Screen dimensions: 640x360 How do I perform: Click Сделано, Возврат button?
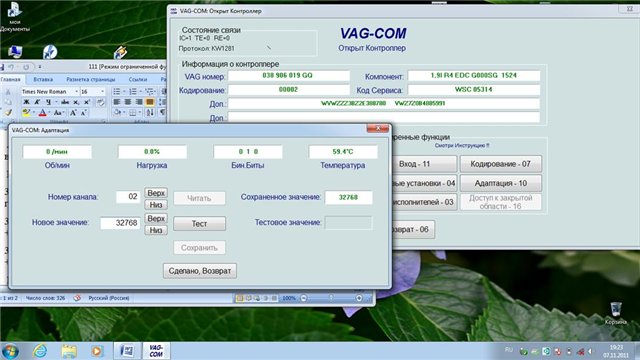(200, 271)
